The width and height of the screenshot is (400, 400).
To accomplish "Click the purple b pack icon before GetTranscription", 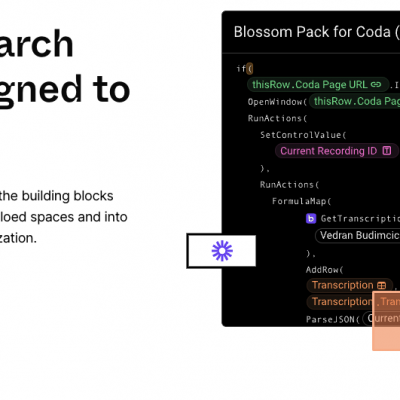I will click(x=311, y=219).
